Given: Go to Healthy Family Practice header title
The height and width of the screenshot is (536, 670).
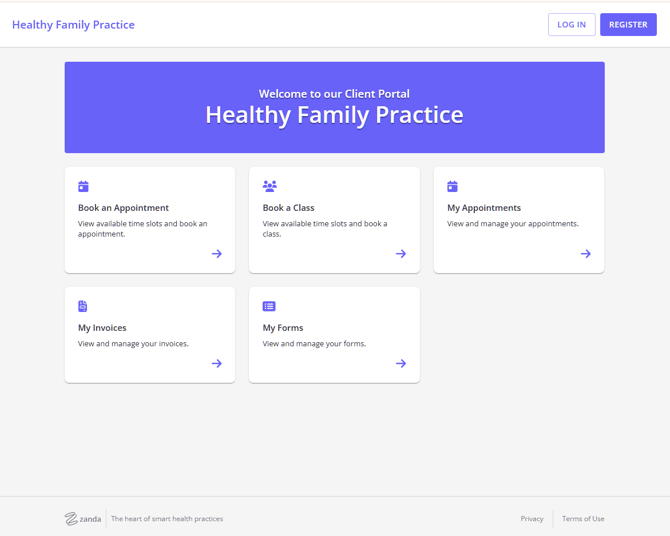Looking at the screenshot, I should click(73, 25).
